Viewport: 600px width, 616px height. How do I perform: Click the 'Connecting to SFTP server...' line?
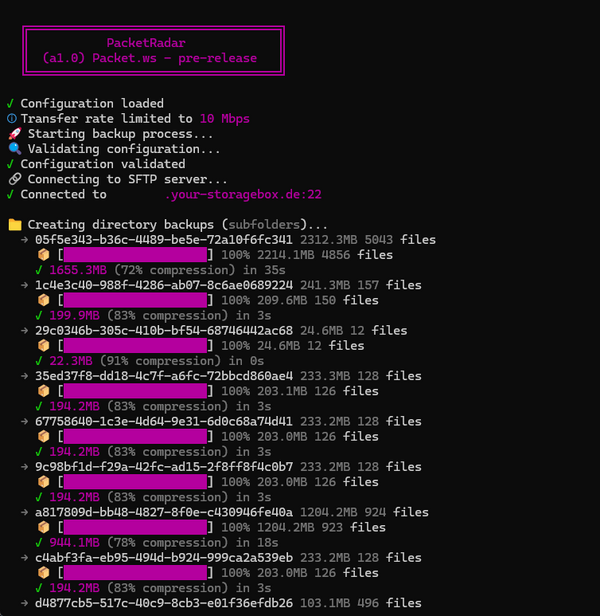128,180
